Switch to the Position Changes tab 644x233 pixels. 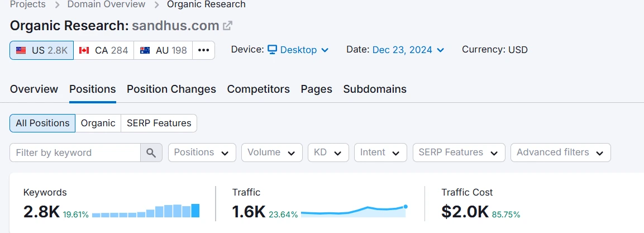(x=171, y=89)
